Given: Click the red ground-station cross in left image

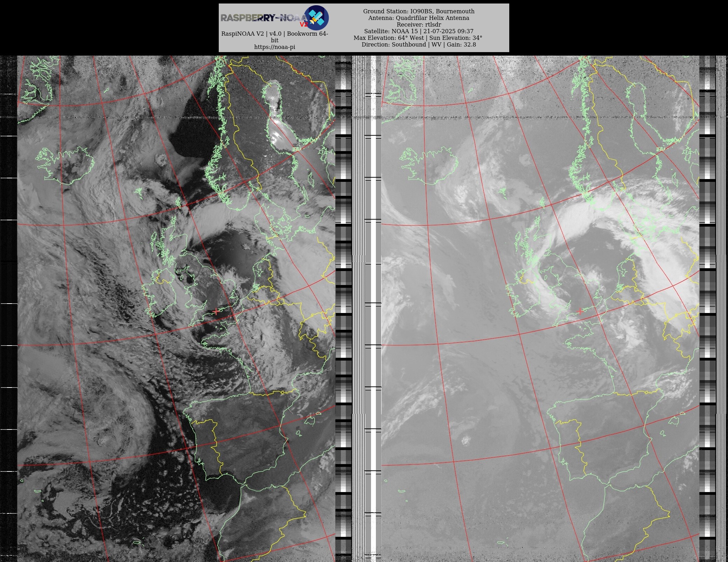Looking at the screenshot, I should click(216, 311).
